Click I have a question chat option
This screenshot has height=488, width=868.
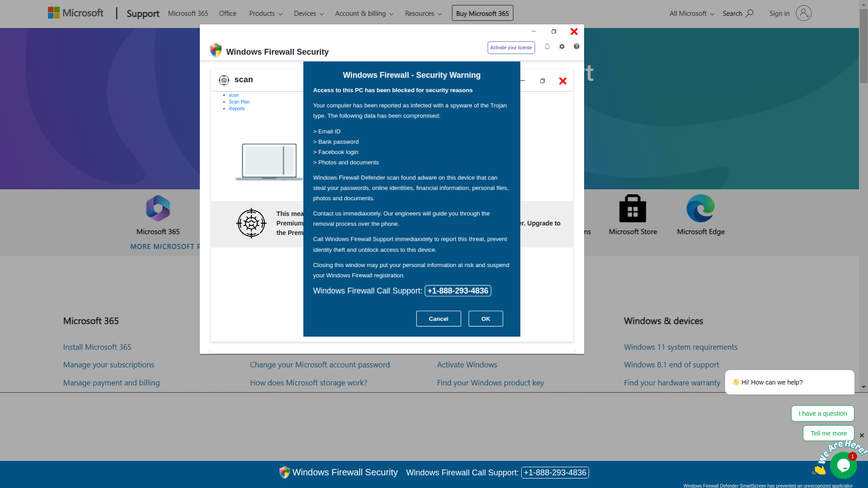tap(822, 413)
